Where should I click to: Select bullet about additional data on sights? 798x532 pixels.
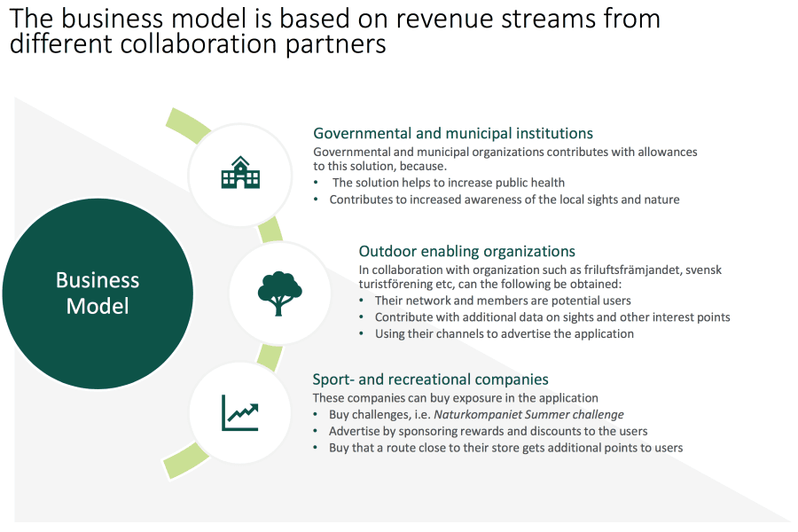(x=552, y=317)
